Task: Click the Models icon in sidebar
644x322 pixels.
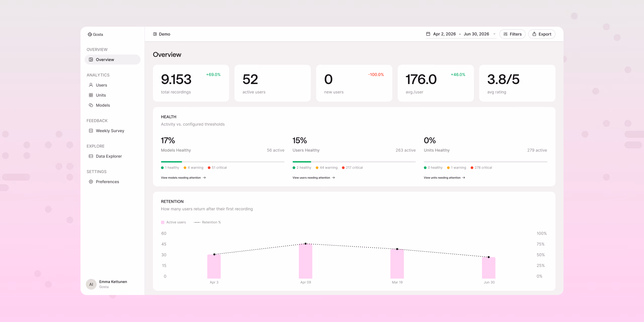Action: (x=91, y=105)
